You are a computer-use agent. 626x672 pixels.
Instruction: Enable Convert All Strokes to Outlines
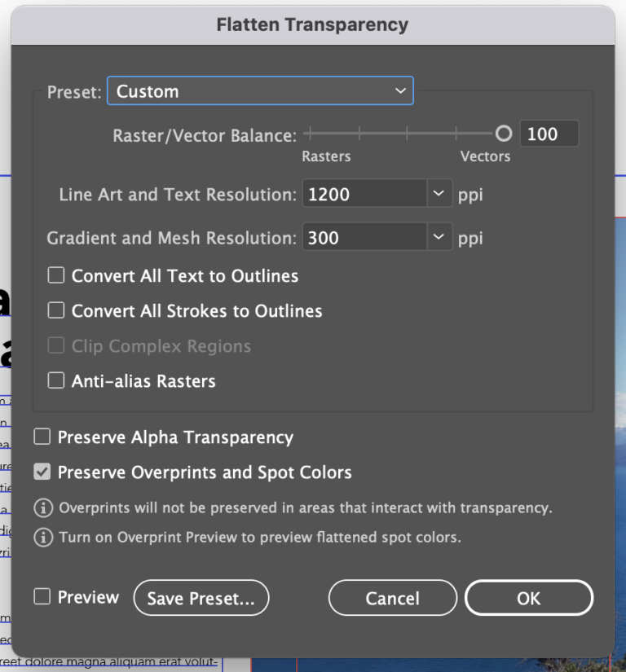coord(55,310)
